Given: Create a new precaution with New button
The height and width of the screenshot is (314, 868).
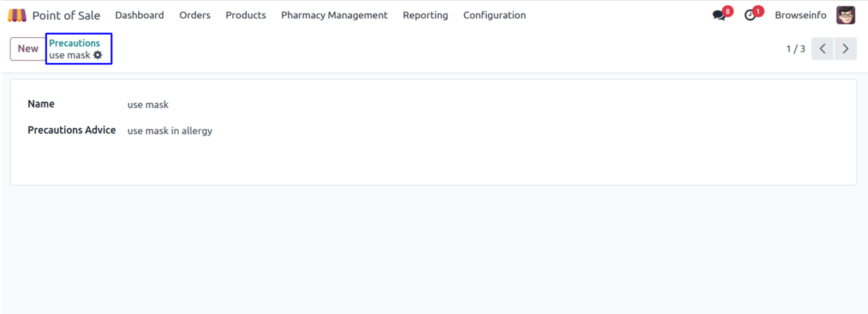Looking at the screenshot, I should [x=28, y=49].
